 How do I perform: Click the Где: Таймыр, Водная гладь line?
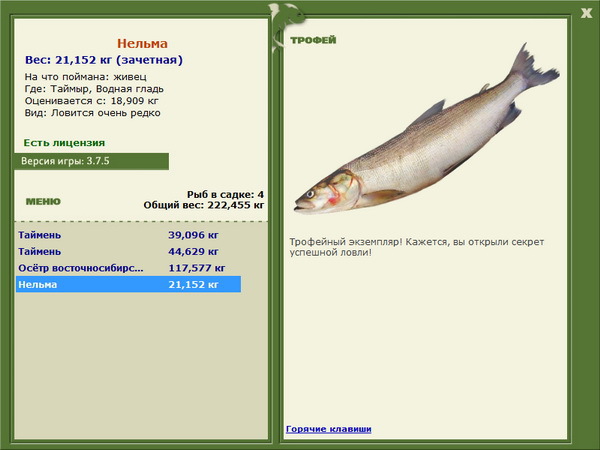coord(94,89)
